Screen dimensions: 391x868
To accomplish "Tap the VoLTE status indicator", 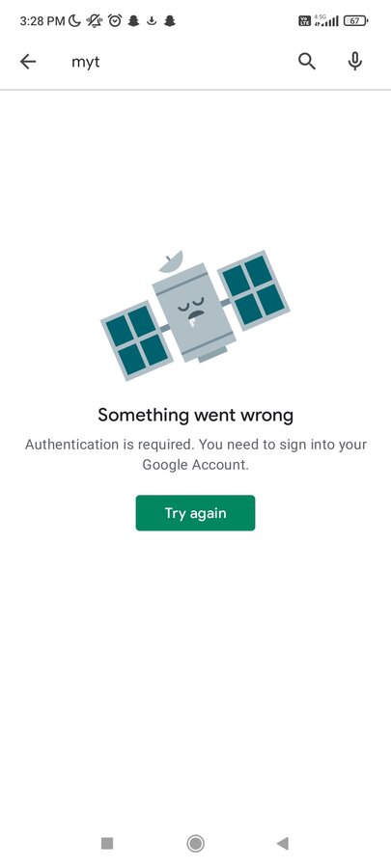I will [x=305, y=21].
